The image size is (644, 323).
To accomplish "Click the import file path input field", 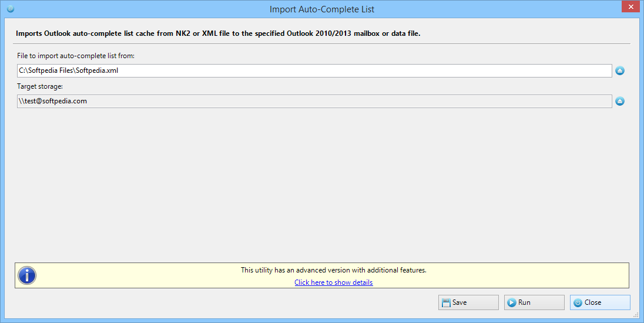I will pyautogui.click(x=314, y=70).
